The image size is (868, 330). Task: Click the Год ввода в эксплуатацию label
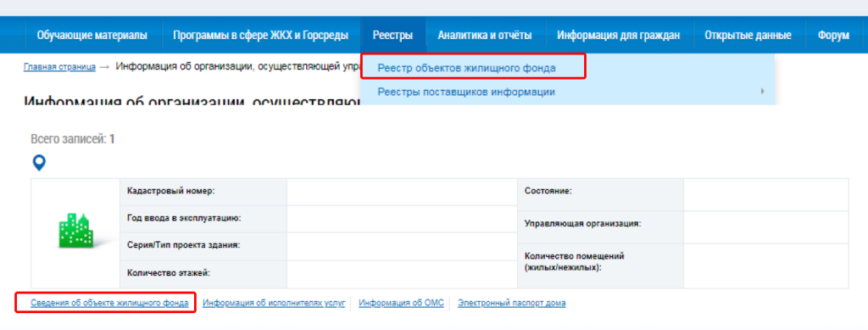[183, 218]
